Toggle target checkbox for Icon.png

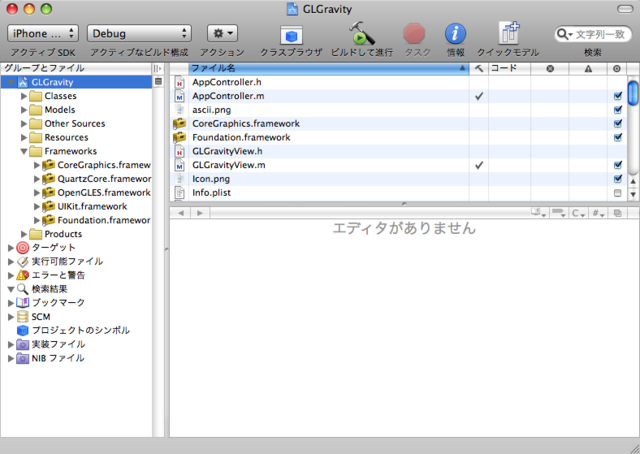point(618,179)
